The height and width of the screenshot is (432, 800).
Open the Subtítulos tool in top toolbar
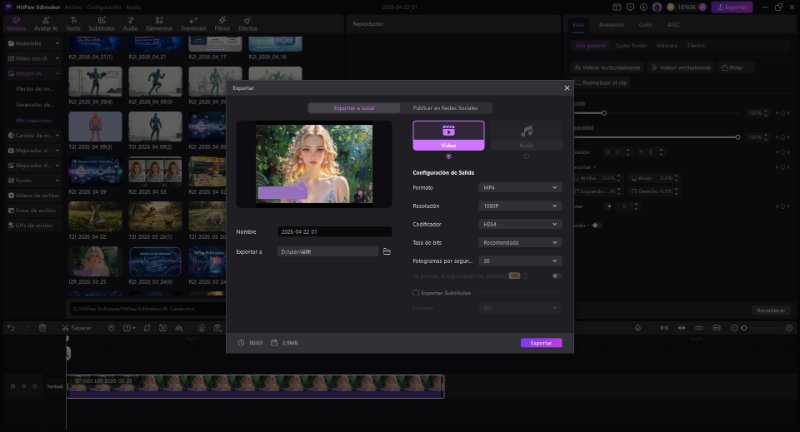[x=101, y=23]
